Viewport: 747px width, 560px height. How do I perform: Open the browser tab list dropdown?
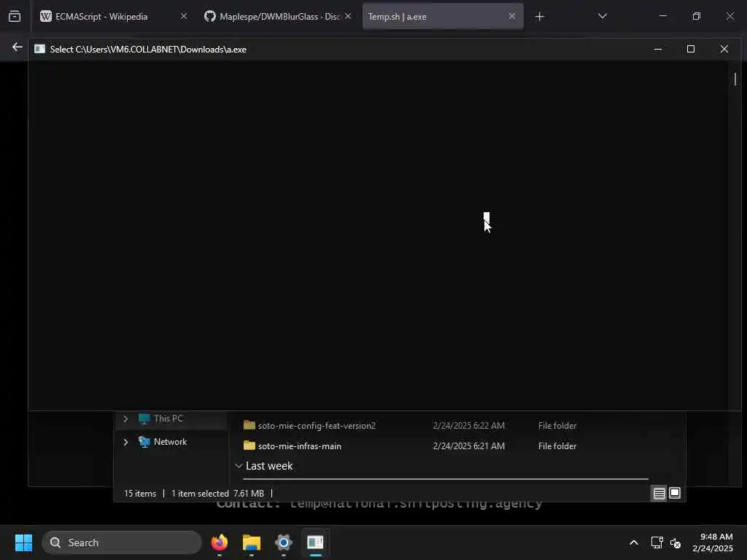602,16
